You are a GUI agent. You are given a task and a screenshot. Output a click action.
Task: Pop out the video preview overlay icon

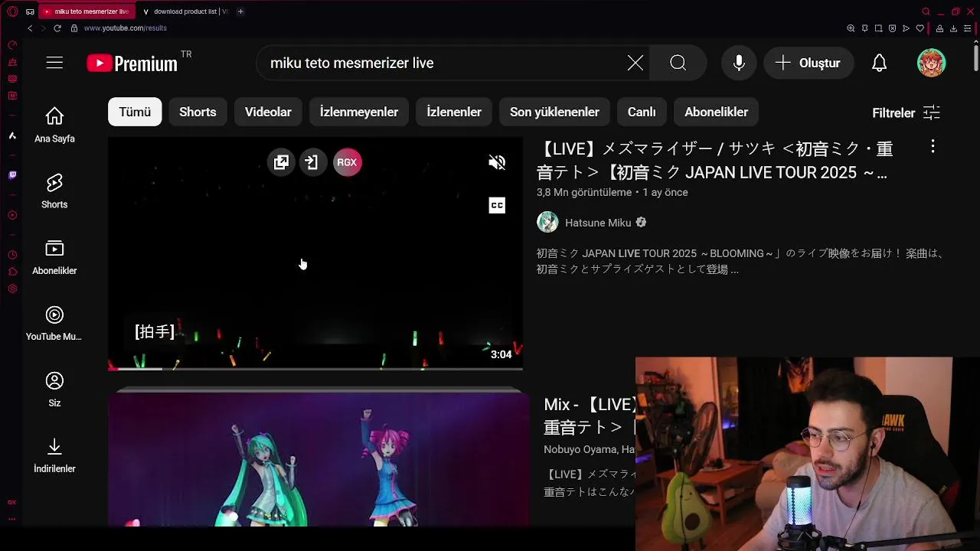(x=282, y=162)
